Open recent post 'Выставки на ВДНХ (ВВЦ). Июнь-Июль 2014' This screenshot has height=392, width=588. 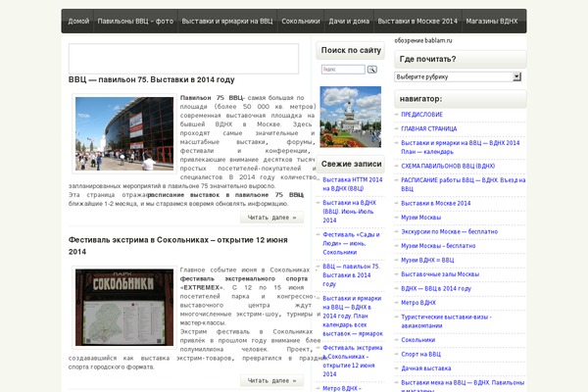coord(350,212)
